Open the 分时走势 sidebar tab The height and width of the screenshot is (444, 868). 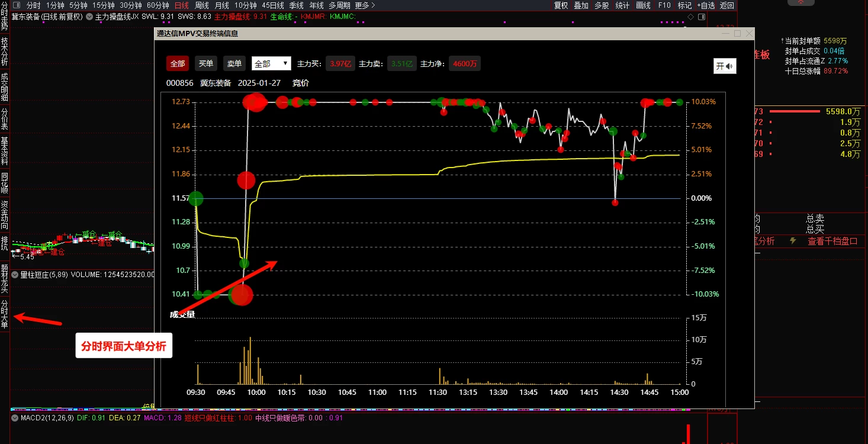coord(5,16)
